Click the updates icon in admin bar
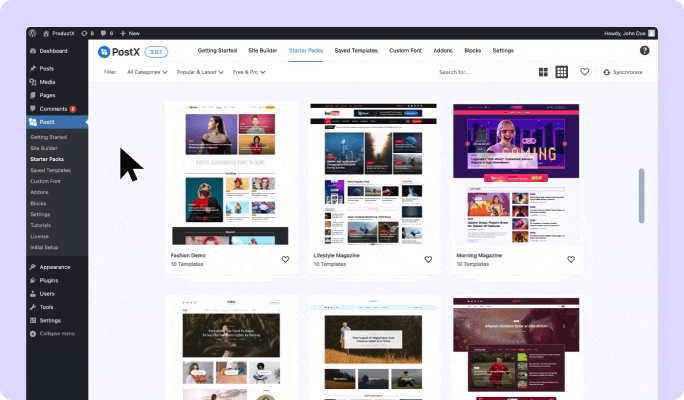 pos(87,33)
